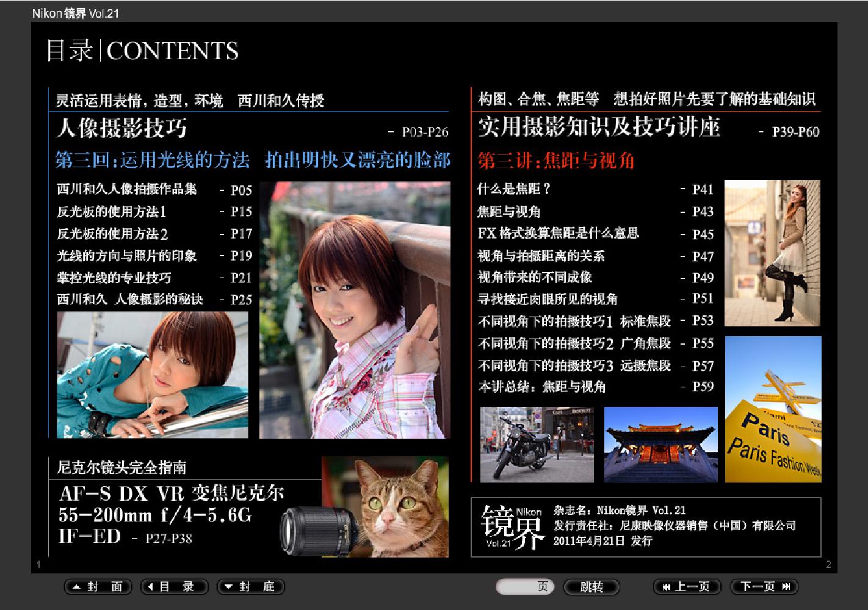Image resolution: width=868 pixels, height=610 pixels.
Task: Open 视角与拍摄距离的关系 P47 entry
Action: (x=595, y=256)
